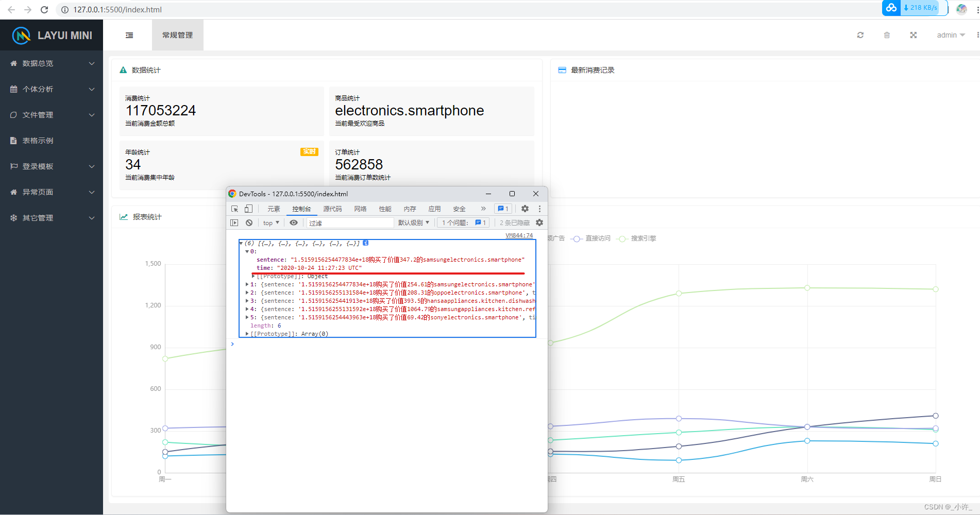Switch to the 源代码 DevTools tab

[x=332, y=209]
